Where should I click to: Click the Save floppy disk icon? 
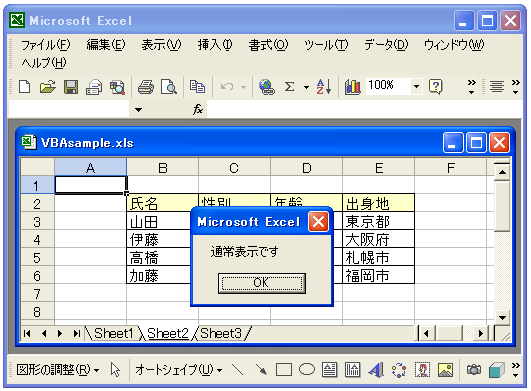pyautogui.click(x=71, y=87)
